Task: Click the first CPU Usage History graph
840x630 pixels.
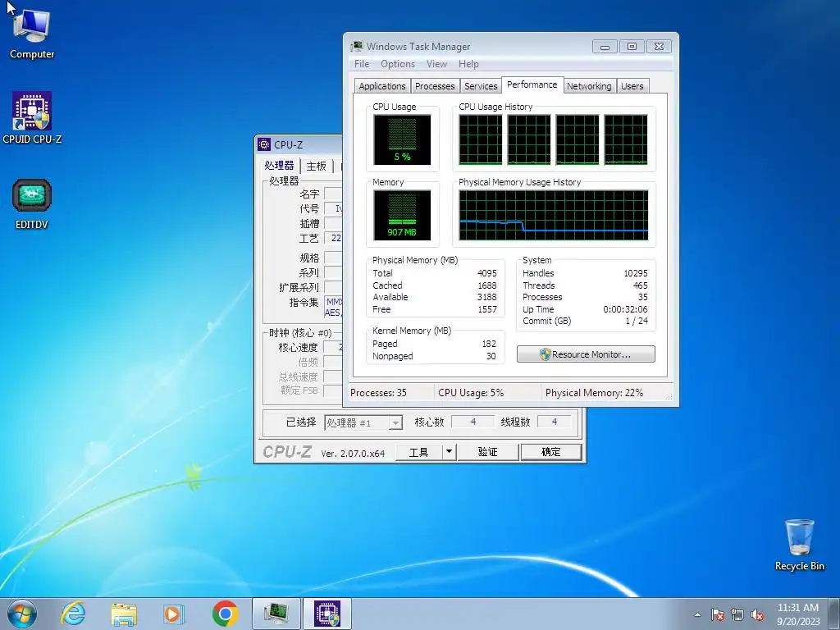Action: (481, 139)
